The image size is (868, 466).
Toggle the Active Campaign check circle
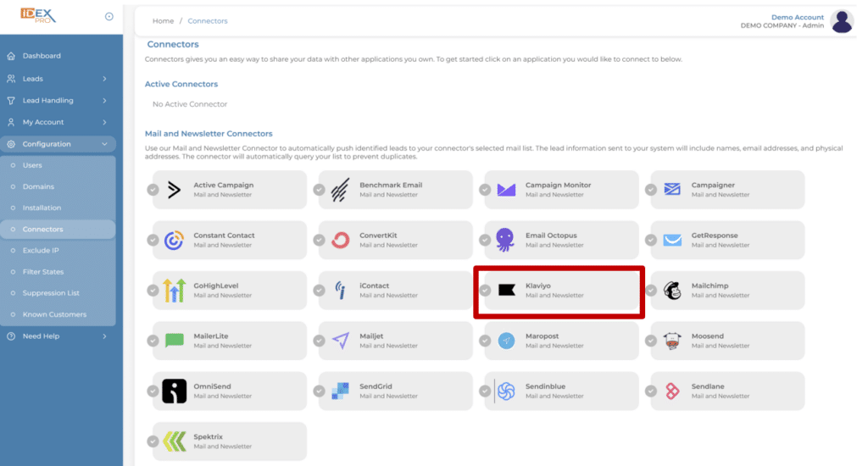[x=153, y=190]
